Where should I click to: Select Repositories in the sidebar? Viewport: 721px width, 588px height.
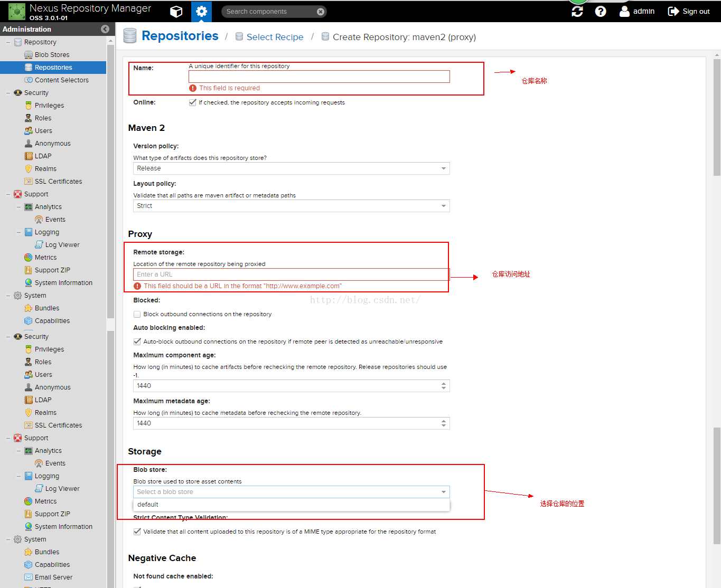53,68
